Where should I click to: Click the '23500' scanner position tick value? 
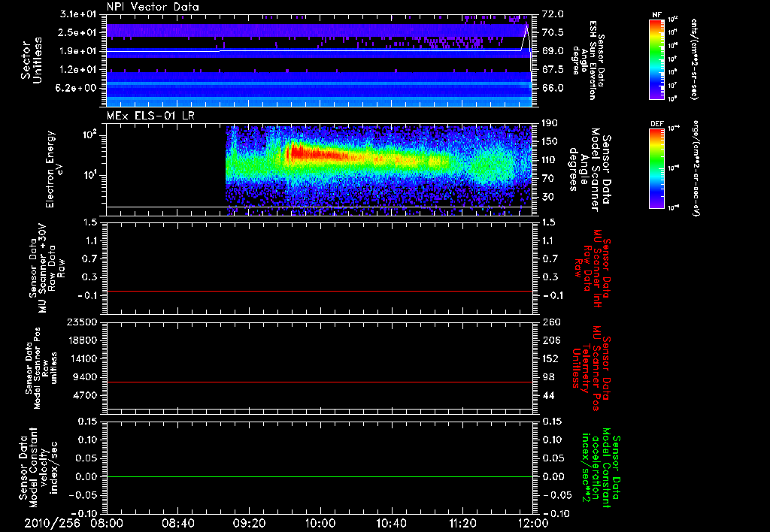[x=82, y=322]
